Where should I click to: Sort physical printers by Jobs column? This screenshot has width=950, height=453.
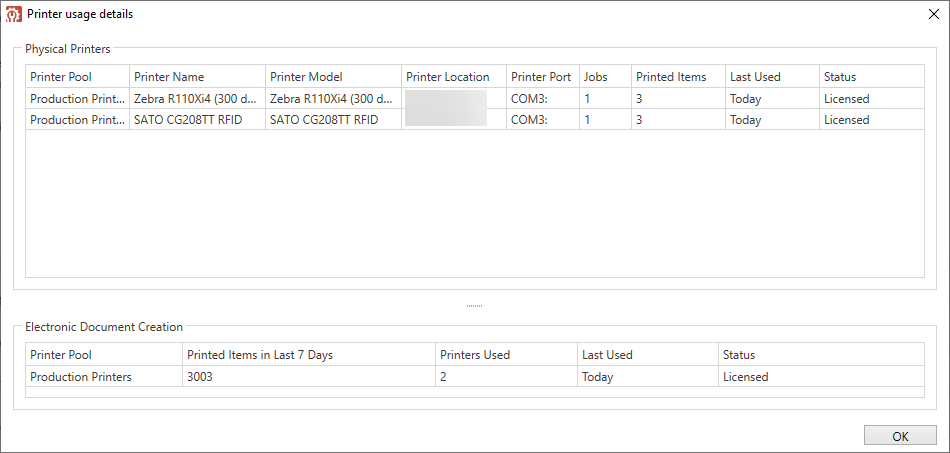click(x=605, y=77)
